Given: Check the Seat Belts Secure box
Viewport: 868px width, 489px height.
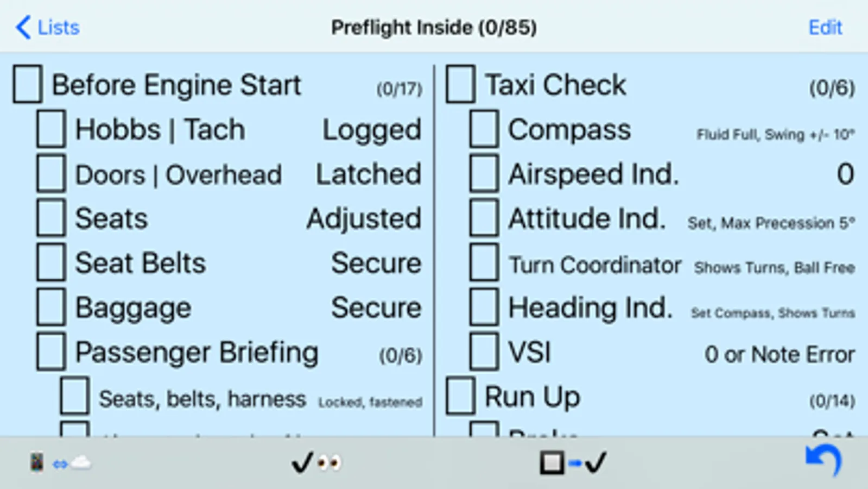Looking at the screenshot, I should [52, 262].
